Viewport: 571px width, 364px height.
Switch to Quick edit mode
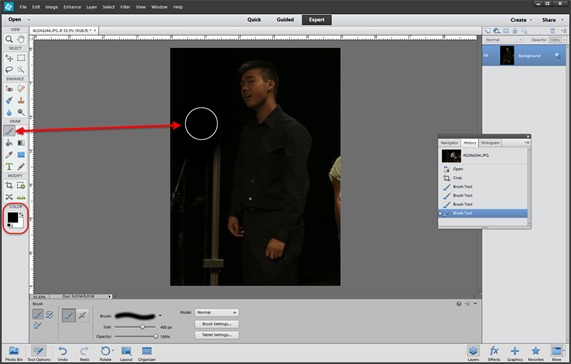(254, 20)
